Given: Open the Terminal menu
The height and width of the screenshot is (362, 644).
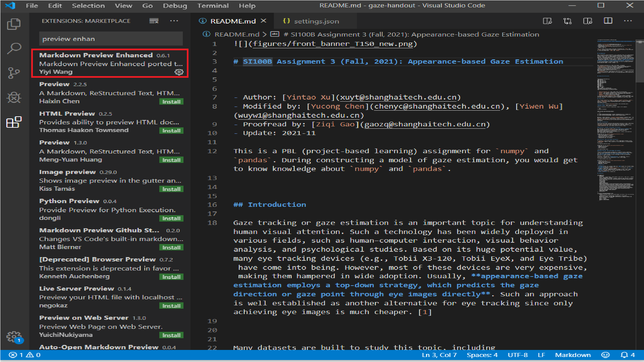Looking at the screenshot, I should 213,6.
